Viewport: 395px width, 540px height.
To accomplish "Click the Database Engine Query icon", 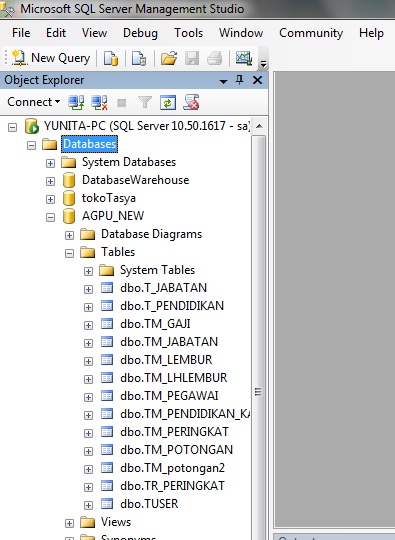I will [111, 58].
